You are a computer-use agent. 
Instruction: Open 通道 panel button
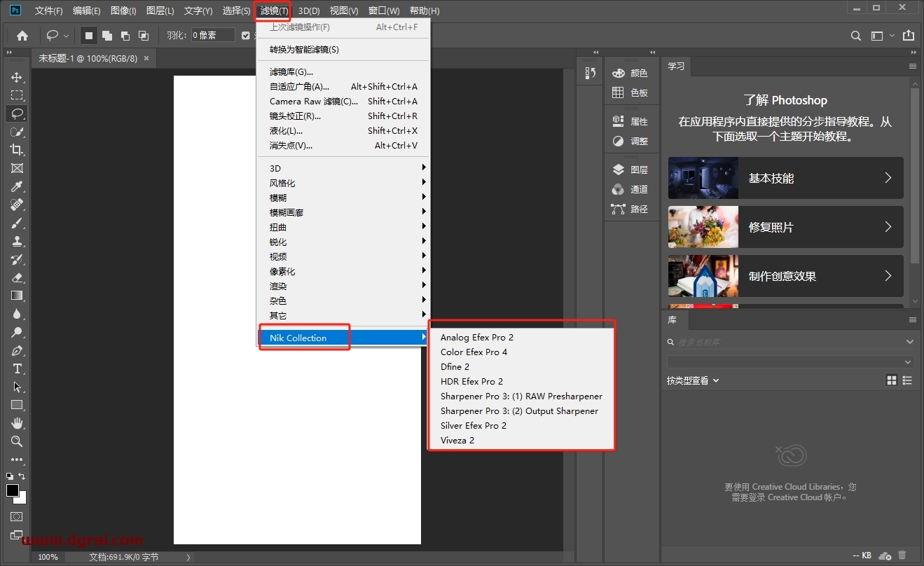point(630,189)
